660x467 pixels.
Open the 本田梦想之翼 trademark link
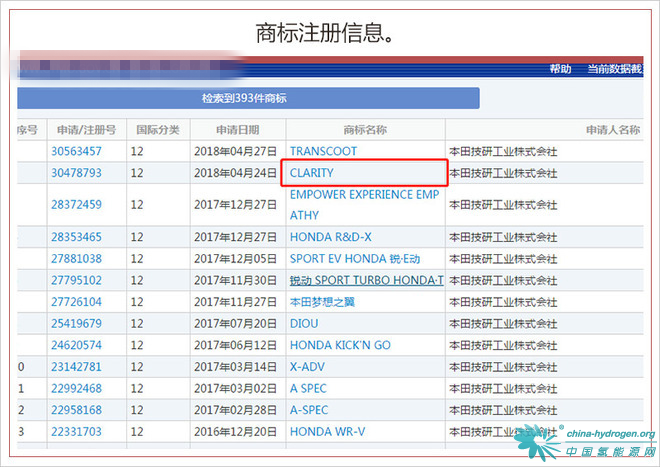point(322,302)
